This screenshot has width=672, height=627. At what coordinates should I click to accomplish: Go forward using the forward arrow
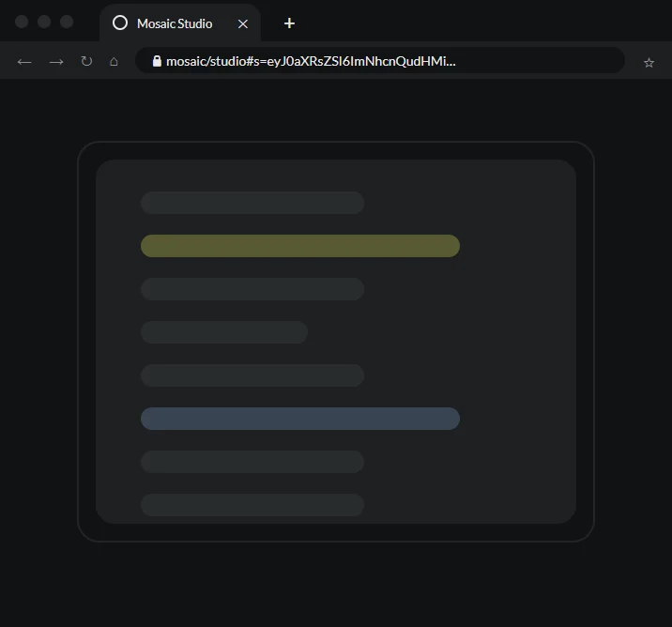[x=56, y=62]
